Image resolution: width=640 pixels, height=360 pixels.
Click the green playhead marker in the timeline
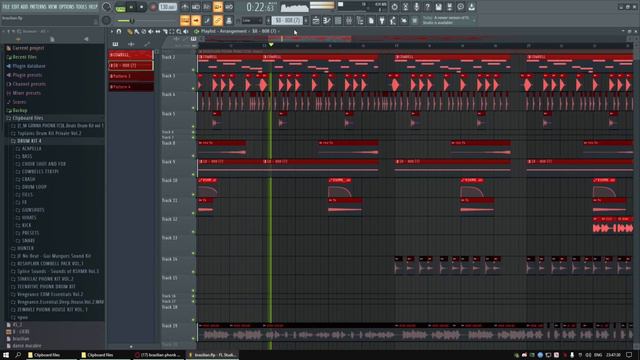pyautogui.click(x=271, y=44)
